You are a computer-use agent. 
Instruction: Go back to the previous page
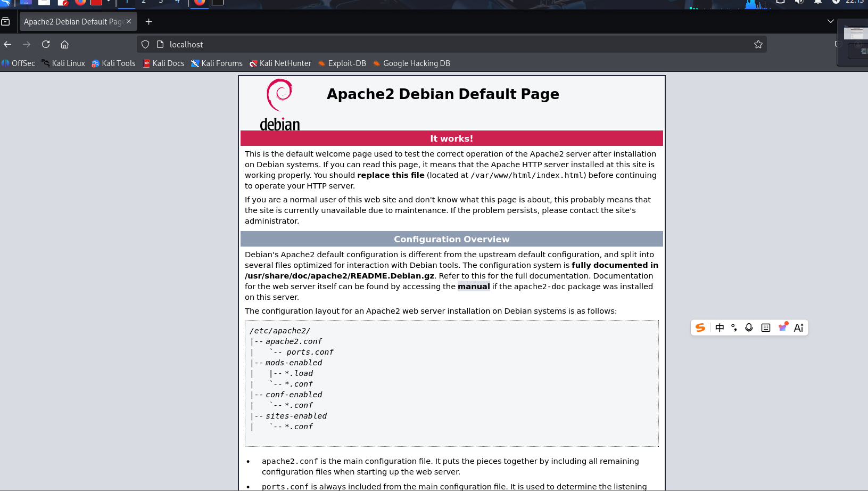tap(7, 44)
